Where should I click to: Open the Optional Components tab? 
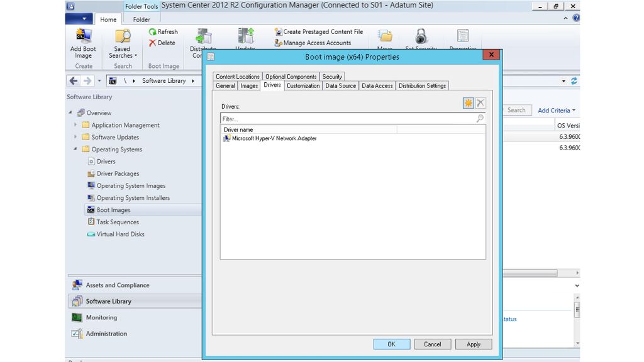click(x=291, y=76)
